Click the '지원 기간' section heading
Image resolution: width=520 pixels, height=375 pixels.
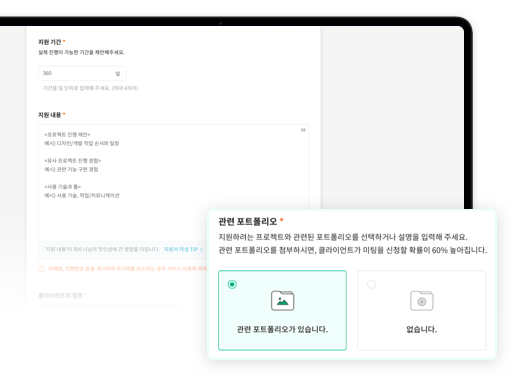[x=50, y=42]
